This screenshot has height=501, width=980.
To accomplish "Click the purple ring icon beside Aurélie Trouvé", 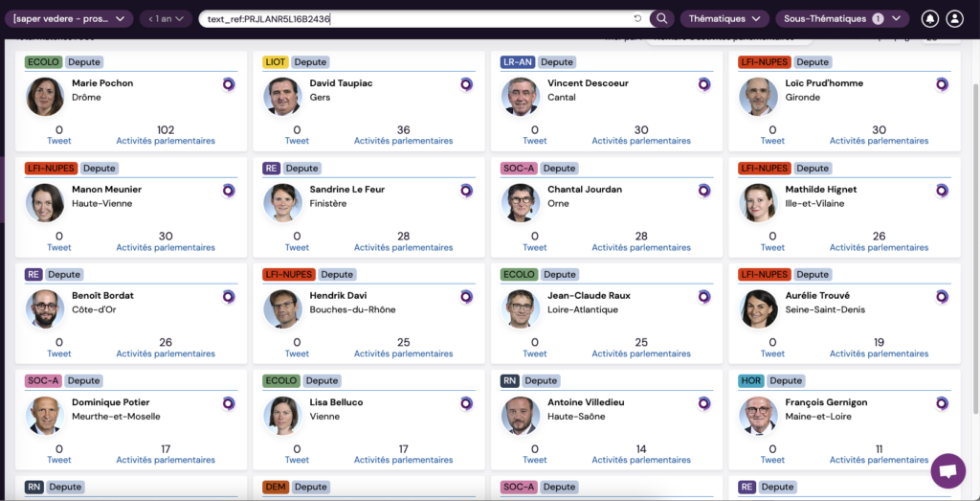I will pyautogui.click(x=942, y=297).
